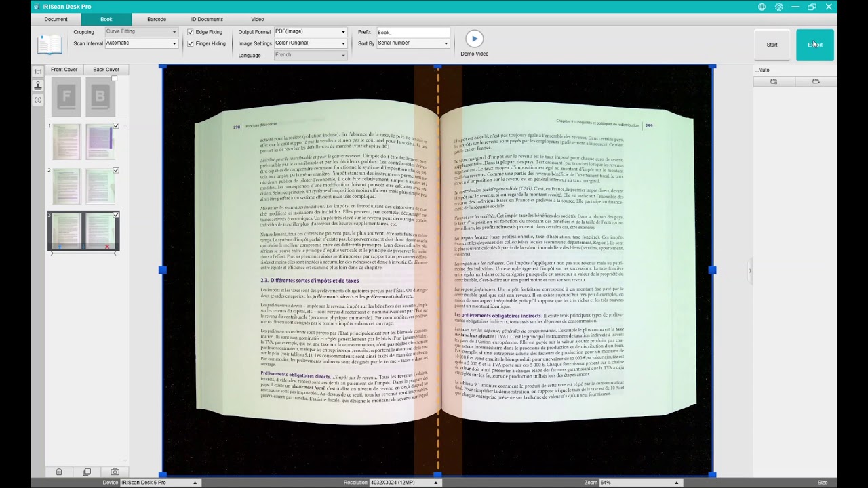Screen dimensions: 868x488
Task: Switch to the Document tab
Action: 56,20
